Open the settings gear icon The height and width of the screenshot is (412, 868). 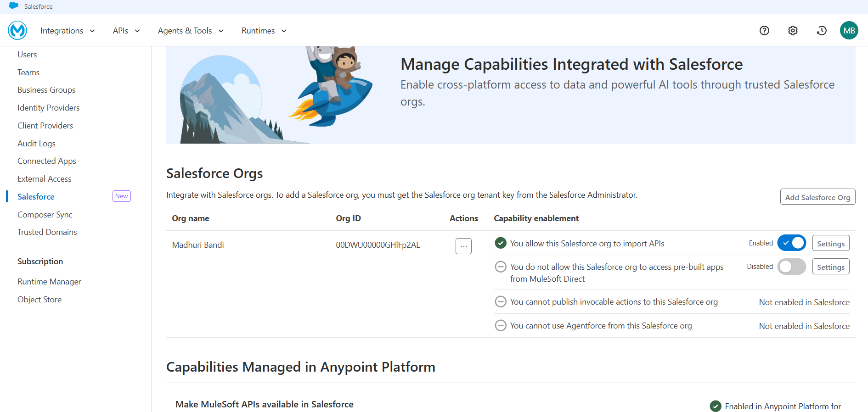pyautogui.click(x=793, y=30)
